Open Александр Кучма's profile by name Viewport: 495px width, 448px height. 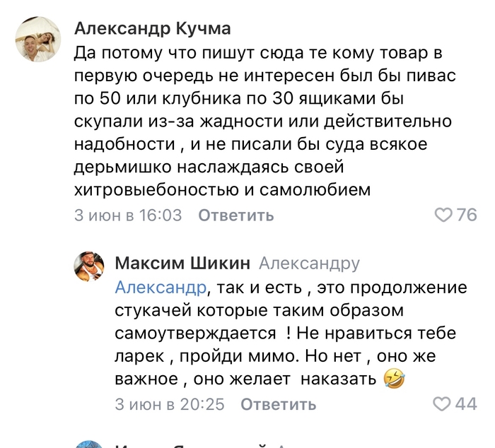[153, 28]
